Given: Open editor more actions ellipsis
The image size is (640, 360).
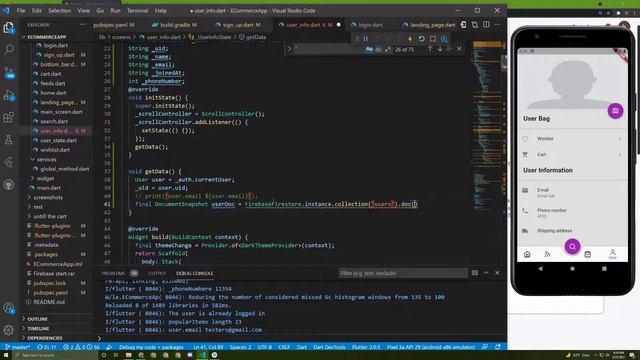Looking at the screenshot, I should pyautogui.click(x=497, y=25).
